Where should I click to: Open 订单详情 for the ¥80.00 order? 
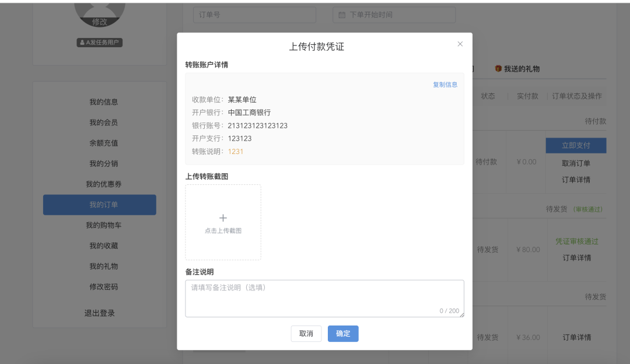point(576,257)
